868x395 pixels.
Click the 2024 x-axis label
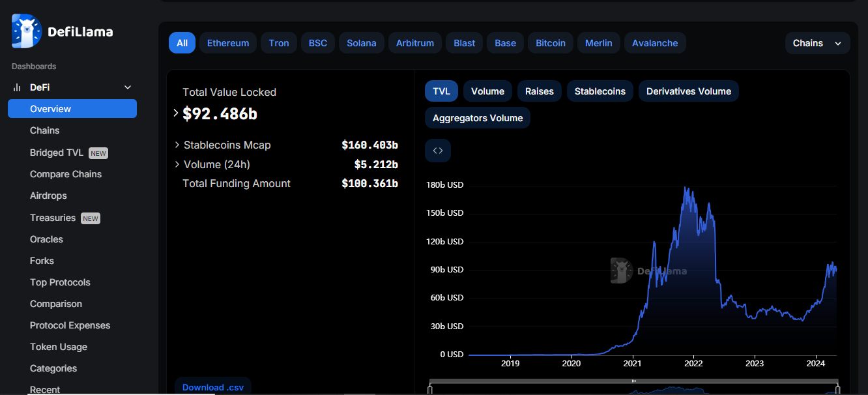pos(816,363)
